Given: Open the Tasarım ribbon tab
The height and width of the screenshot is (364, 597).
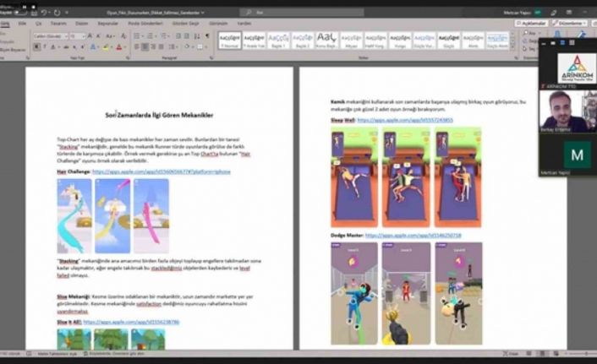Looking at the screenshot, I should (x=58, y=24).
